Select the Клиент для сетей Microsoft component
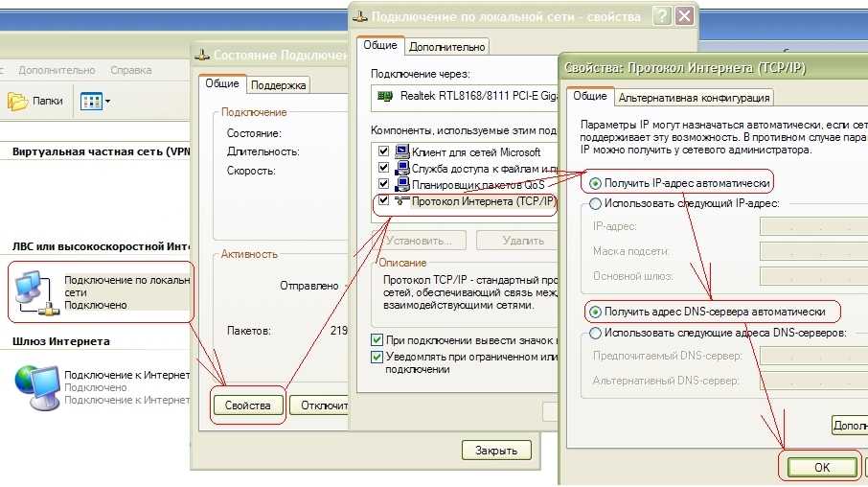Image resolution: width=868 pixels, height=487 pixels. (475, 151)
